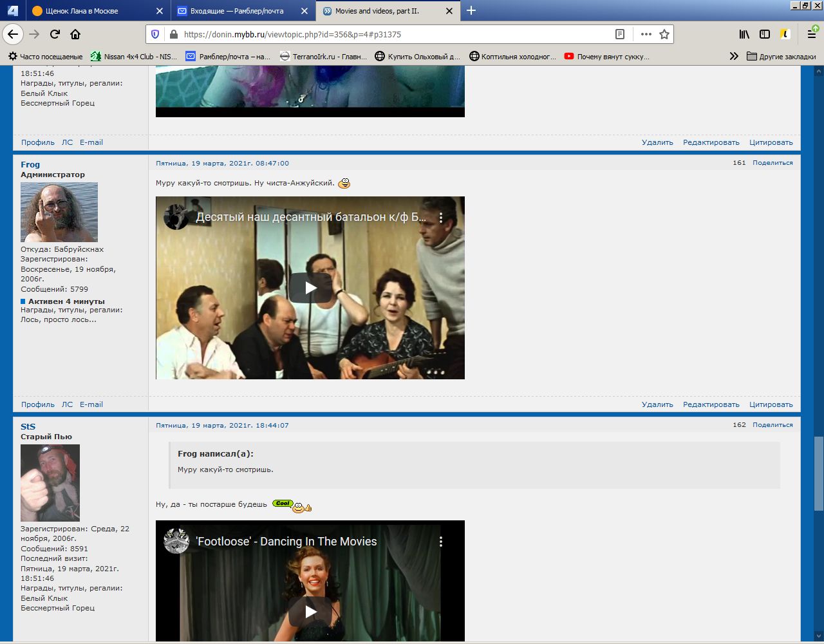The image size is (824, 644).
Task: Open the 'Footloose' video title link
Action: 286,542
